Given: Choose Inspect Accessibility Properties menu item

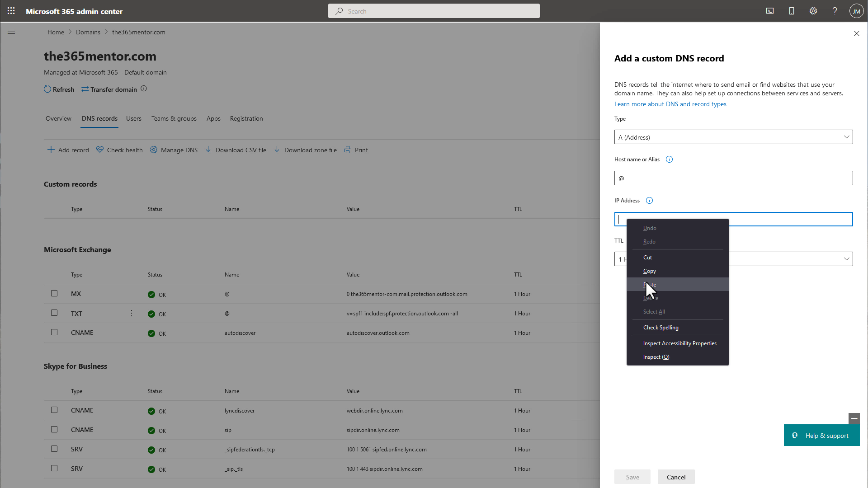Looking at the screenshot, I should tap(678, 343).
